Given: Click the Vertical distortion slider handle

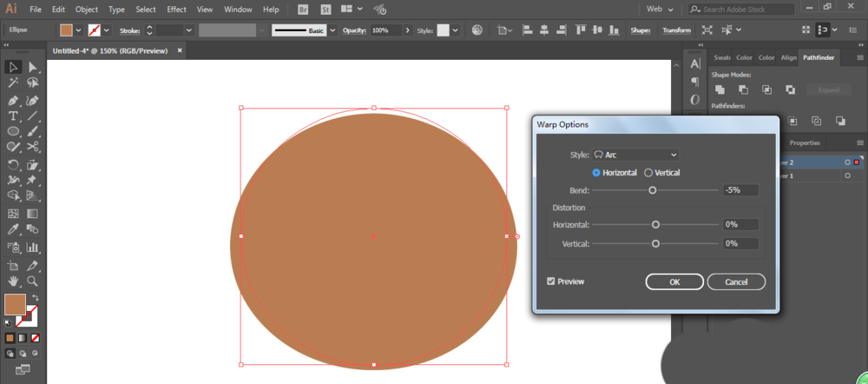Looking at the screenshot, I should tap(655, 243).
